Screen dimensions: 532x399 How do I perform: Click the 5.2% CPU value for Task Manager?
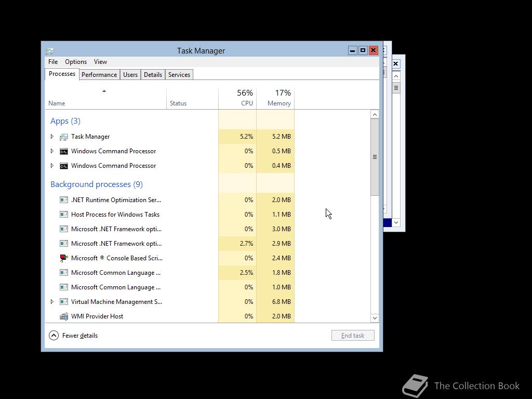coord(246,137)
